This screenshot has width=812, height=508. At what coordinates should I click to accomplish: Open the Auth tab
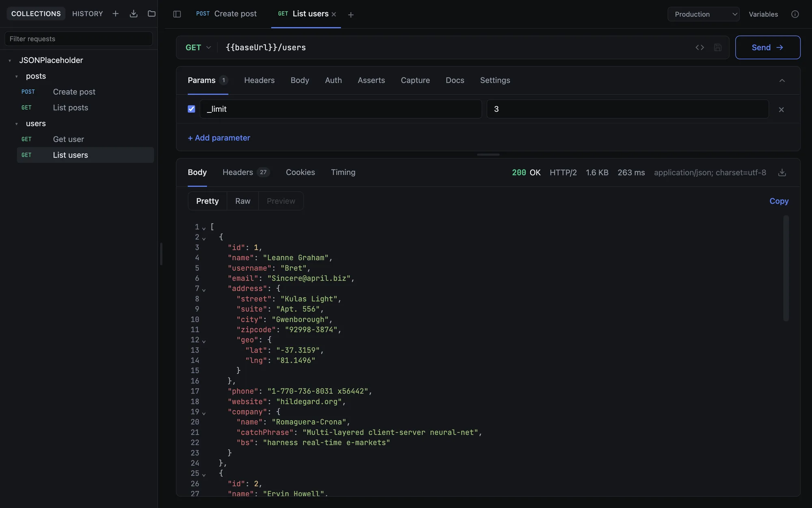click(x=333, y=80)
